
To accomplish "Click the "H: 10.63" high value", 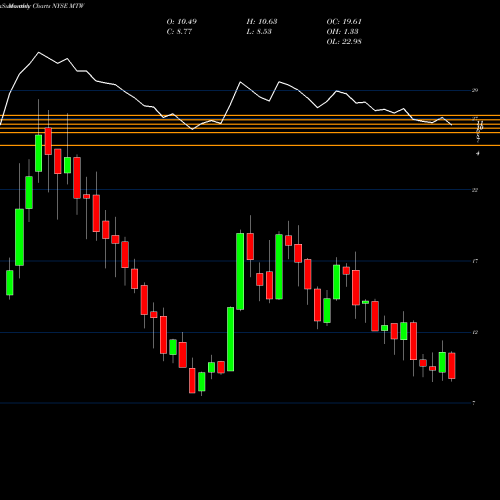I will coord(262,22).
